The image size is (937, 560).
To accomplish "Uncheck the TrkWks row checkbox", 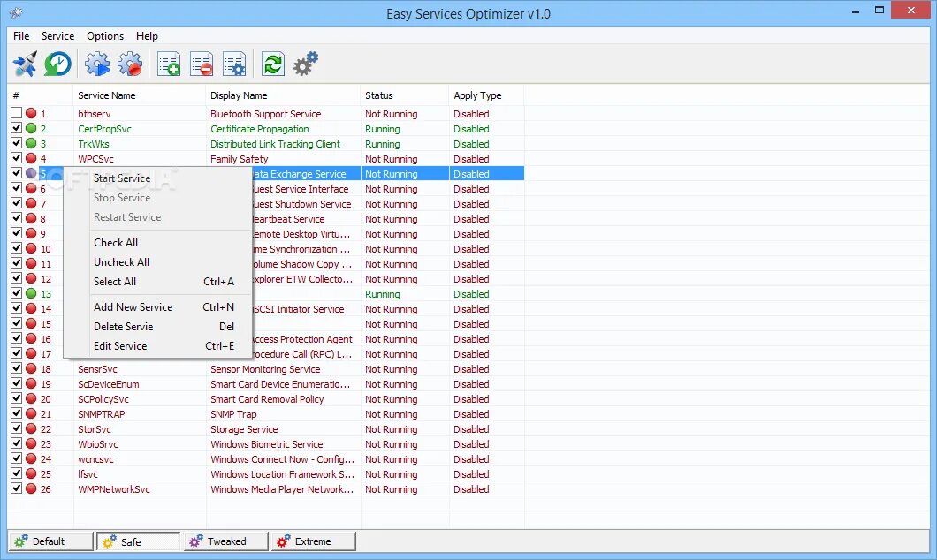I will point(16,143).
